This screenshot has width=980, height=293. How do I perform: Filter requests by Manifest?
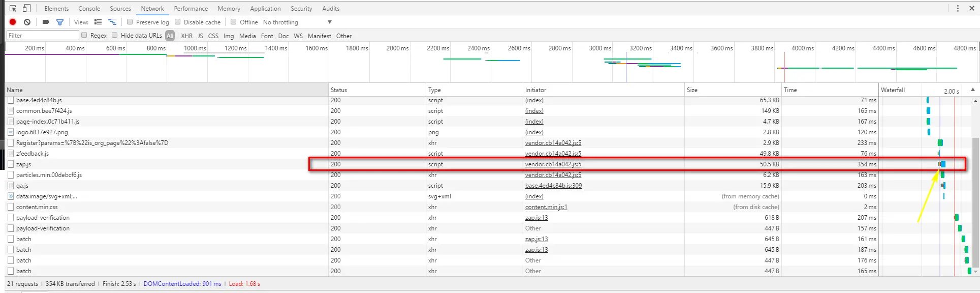tap(320, 36)
